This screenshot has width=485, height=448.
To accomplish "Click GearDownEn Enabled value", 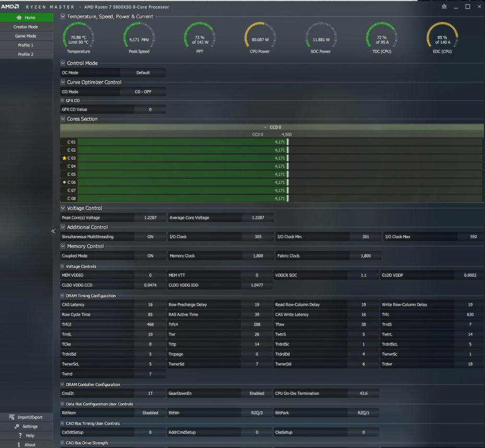I will coord(257,393).
